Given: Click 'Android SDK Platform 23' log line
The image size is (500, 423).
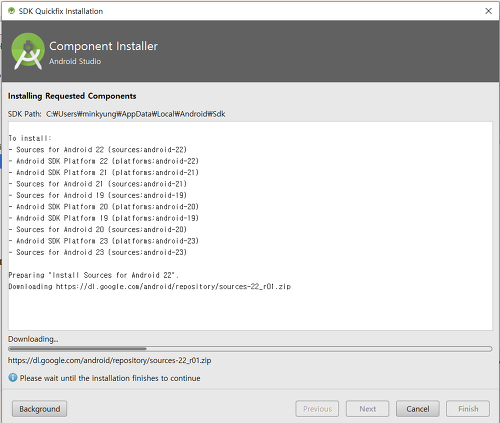Looking at the screenshot, I should pyautogui.click(x=104, y=241).
